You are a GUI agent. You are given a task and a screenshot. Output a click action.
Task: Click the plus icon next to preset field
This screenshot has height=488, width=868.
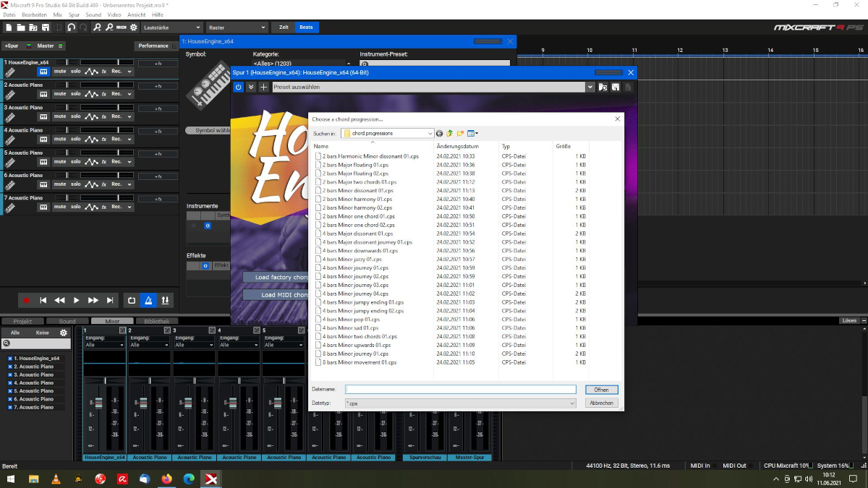tap(263, 87)
